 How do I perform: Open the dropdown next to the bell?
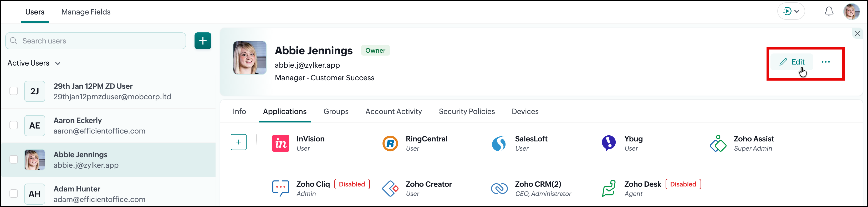coord(791,12)
